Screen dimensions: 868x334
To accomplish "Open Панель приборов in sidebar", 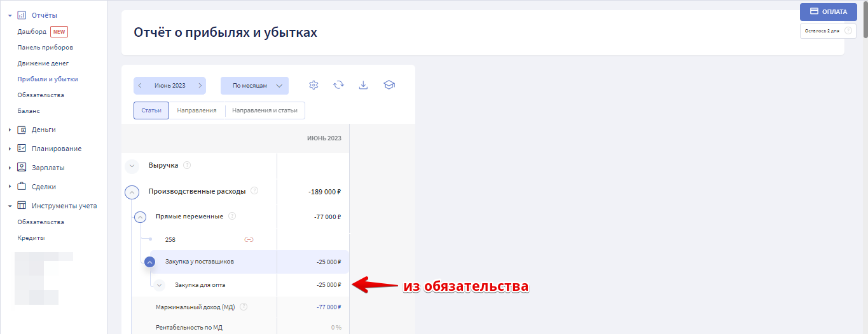I will 45,48.
